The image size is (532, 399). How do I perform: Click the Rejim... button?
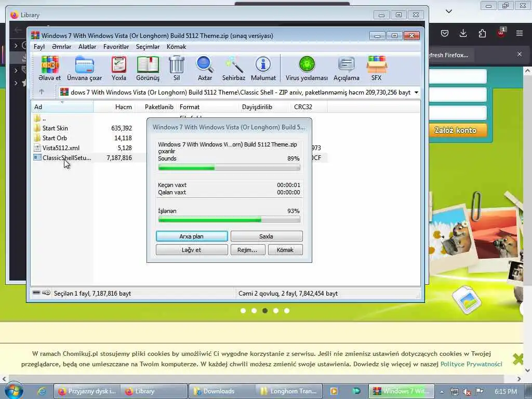point(248,250)
